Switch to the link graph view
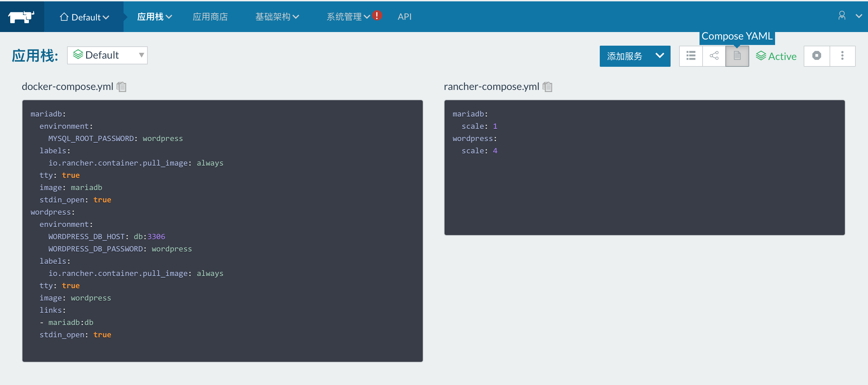This screenshot has width=868, height=385. tap(714, 56)
